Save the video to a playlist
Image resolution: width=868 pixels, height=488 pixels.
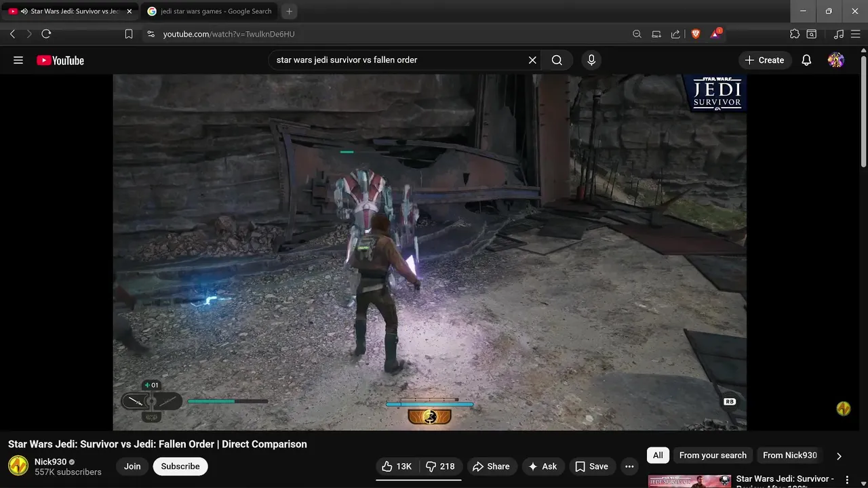tap(592, 466)
